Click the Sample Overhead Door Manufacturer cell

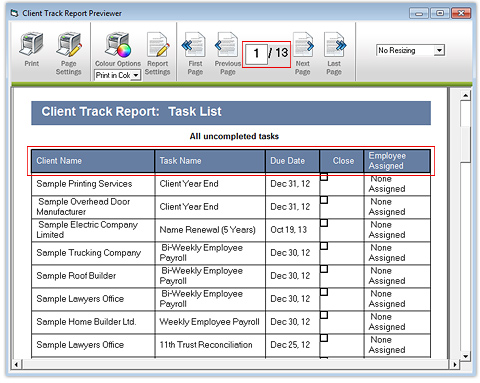pyautogui.click(x=93, y=207)
